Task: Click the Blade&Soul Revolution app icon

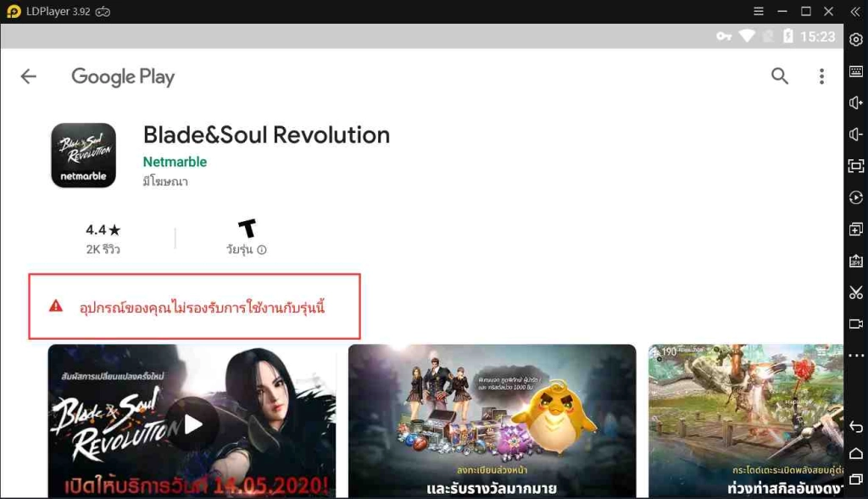Action: coord(84,155)
